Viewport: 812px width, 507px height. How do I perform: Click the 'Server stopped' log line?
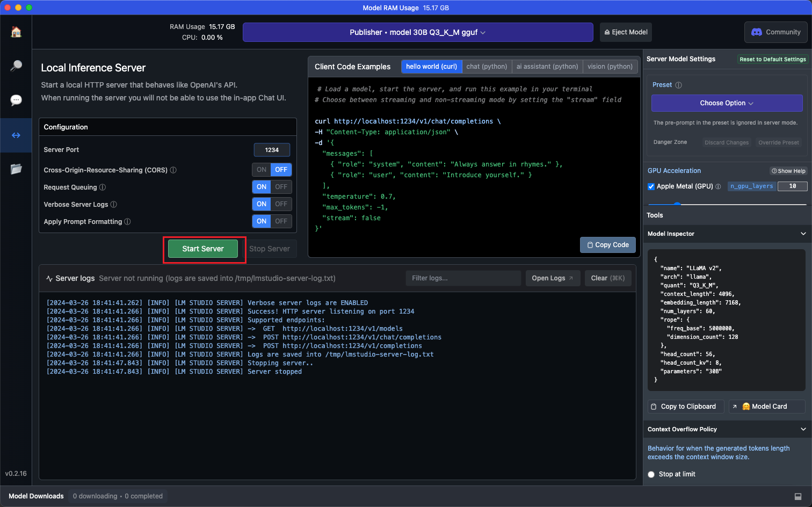click(174, 372)
